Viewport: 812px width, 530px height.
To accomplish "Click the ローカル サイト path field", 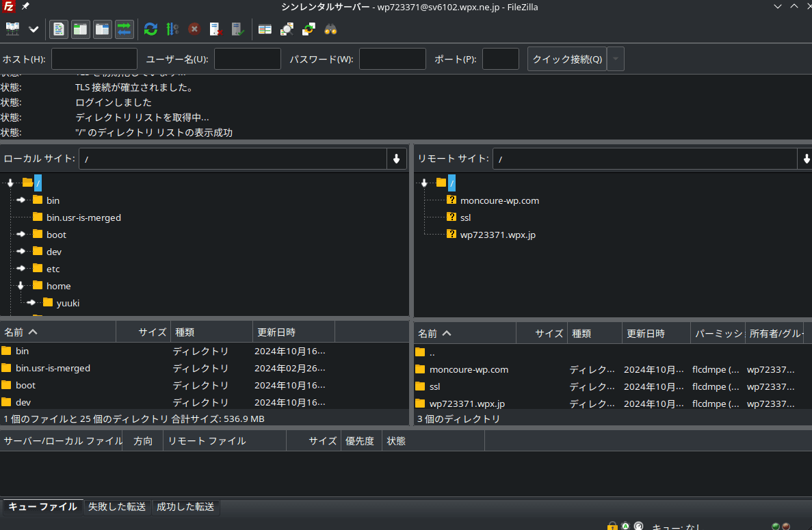I will (233, 159).
